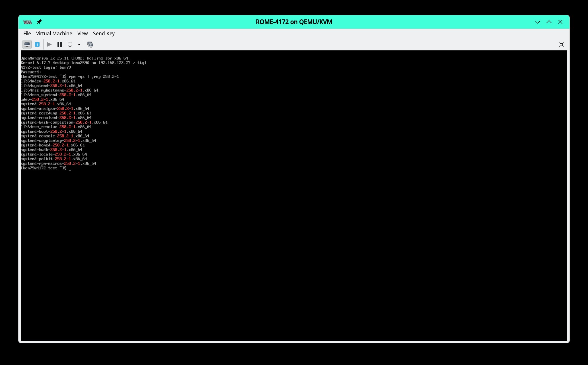Open the Virtual Machine menu
The width and height of the screenshot is (588, 365).
coord(54,34)
